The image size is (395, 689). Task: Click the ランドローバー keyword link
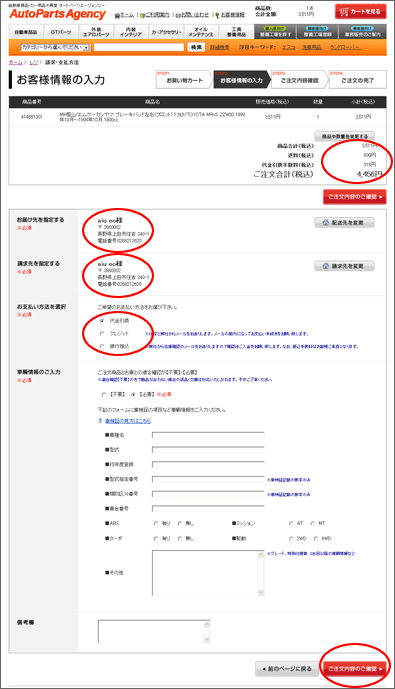(345, 47)
